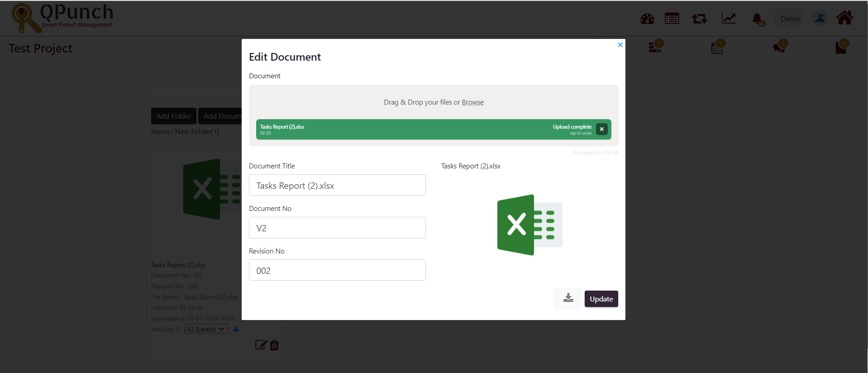Click the Excel thumbnail on document card
The image size is (868, 373).
pyautogui.click(x=212, y=189)
